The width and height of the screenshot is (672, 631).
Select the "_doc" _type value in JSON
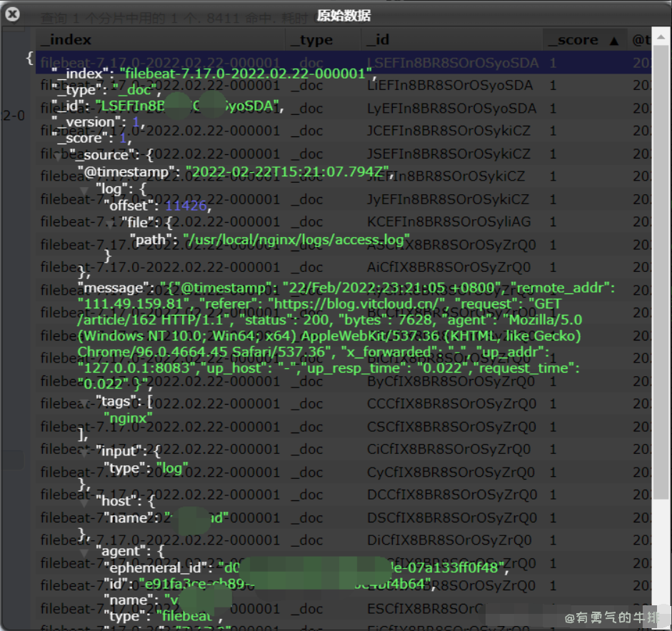(134, 89)
